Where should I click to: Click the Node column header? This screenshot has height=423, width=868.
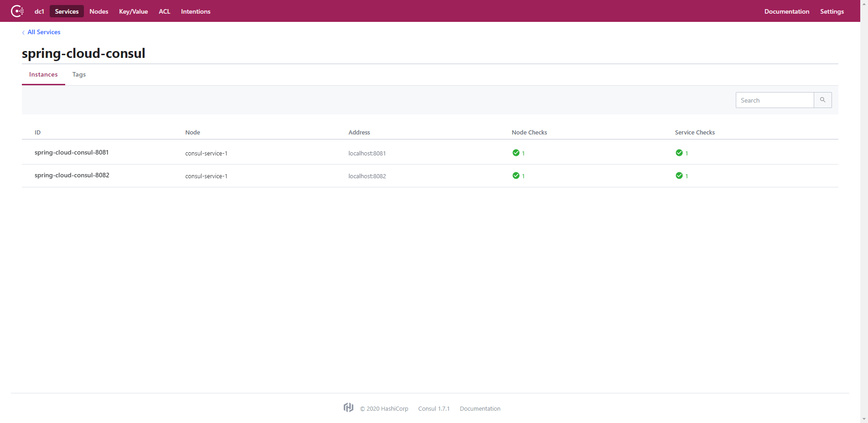pyautogui.click(x=192, y=132)
